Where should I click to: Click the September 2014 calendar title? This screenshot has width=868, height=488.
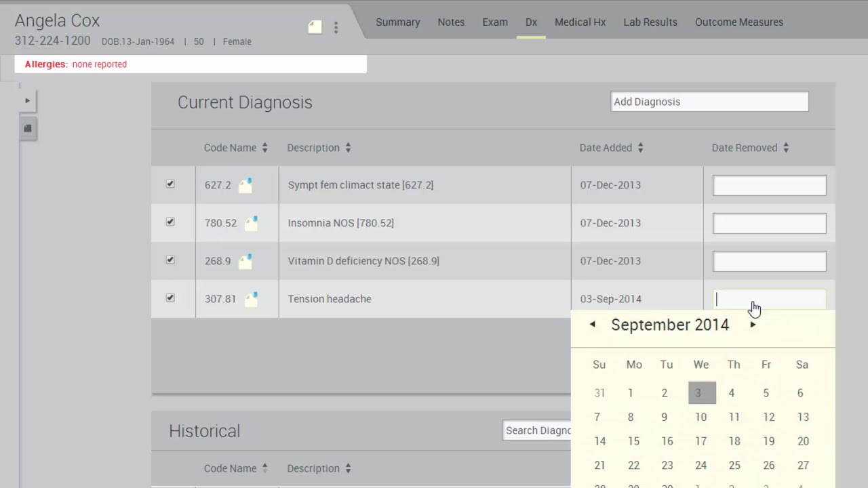670,325
